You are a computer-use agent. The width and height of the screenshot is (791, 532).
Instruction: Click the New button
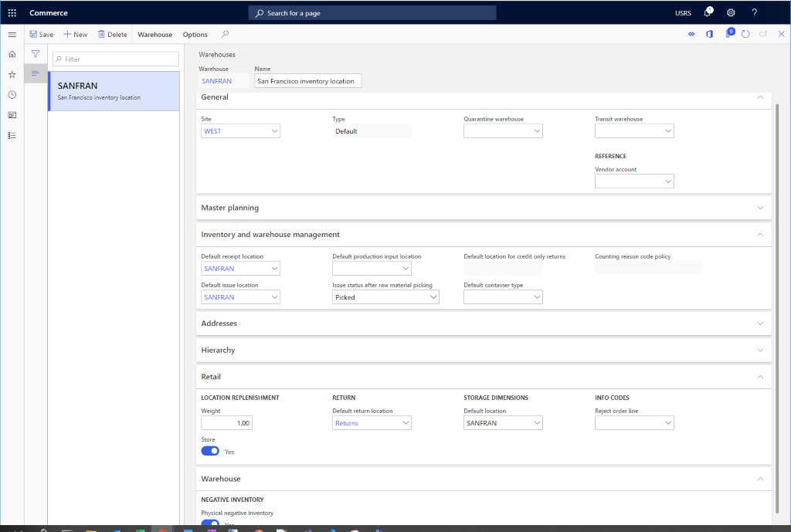tap(75, 34)
